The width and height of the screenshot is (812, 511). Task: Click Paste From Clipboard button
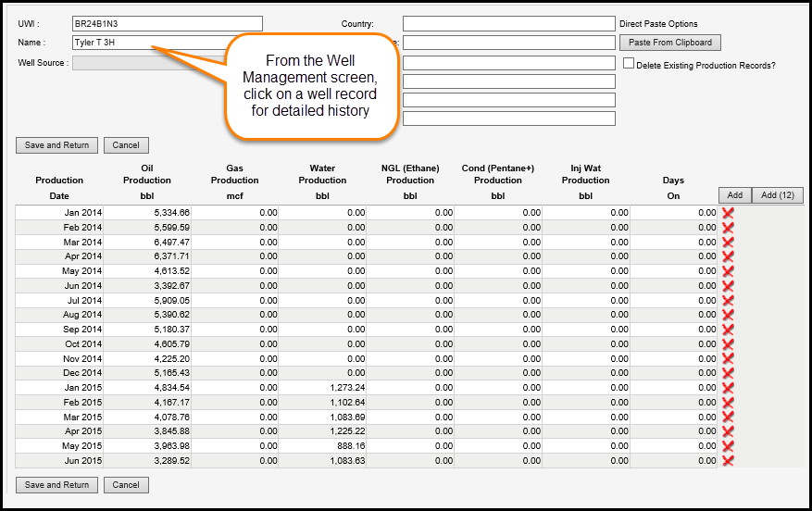[x=670, y=43]
